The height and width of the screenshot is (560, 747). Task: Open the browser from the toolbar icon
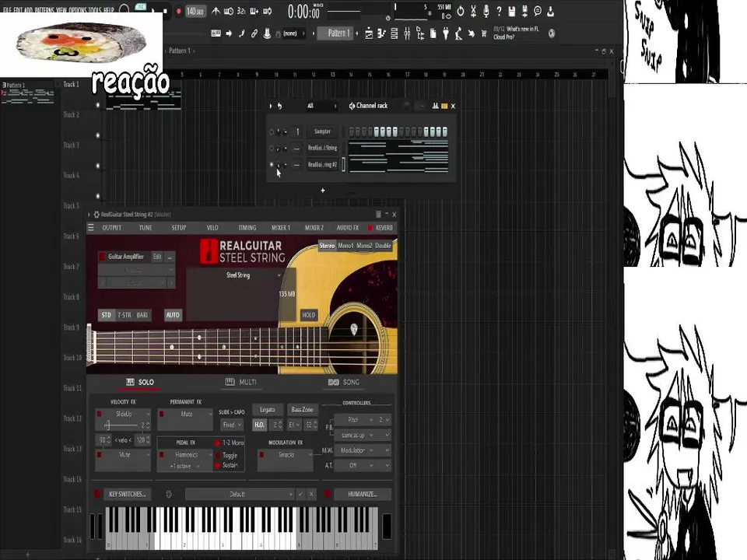tap(419, 33)
